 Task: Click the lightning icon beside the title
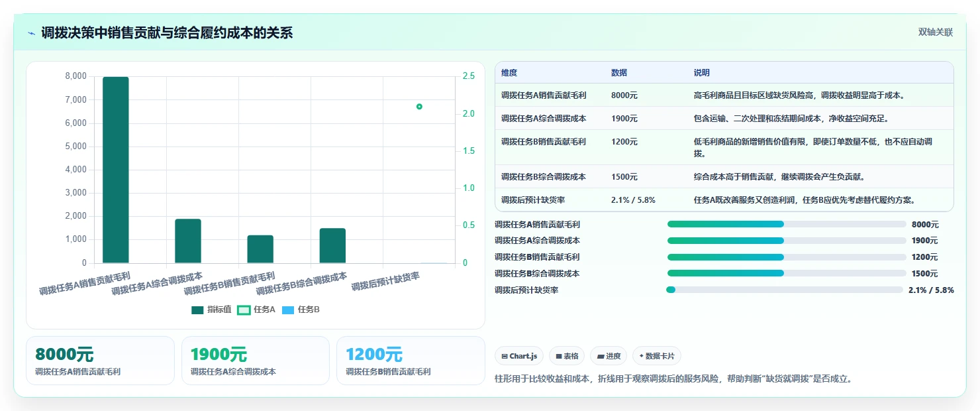pos(31,33)
